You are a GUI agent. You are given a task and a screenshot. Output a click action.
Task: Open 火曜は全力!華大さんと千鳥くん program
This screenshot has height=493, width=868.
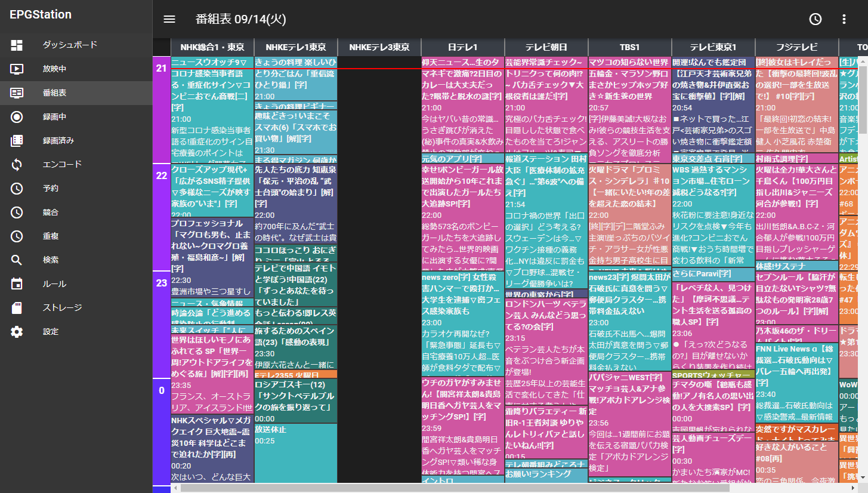click(x=797, y=212)
